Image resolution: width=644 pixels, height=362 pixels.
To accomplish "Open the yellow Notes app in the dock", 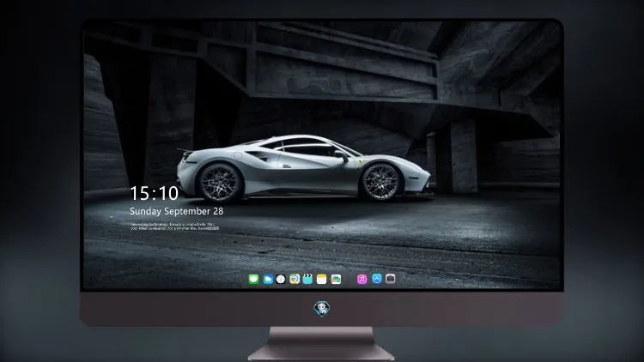I will [x=322, y=279].
